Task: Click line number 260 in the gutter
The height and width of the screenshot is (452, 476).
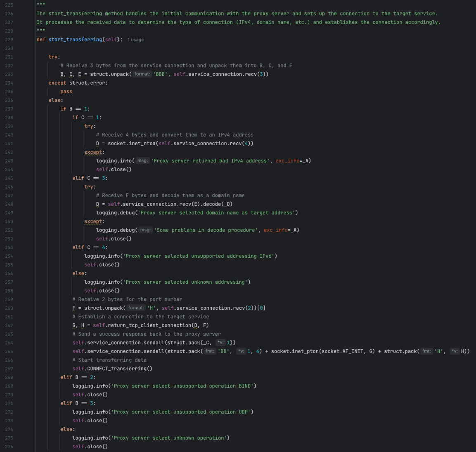Action: click(x=9, y=308)
